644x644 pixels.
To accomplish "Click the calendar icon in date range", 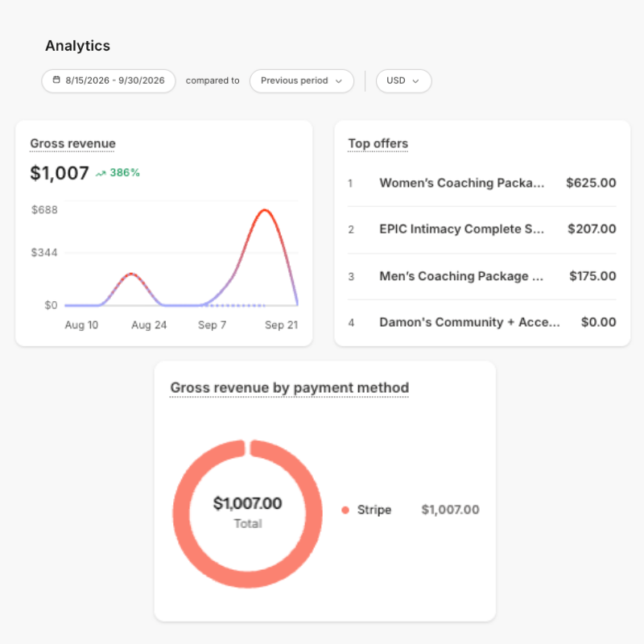I will [56, 80].
